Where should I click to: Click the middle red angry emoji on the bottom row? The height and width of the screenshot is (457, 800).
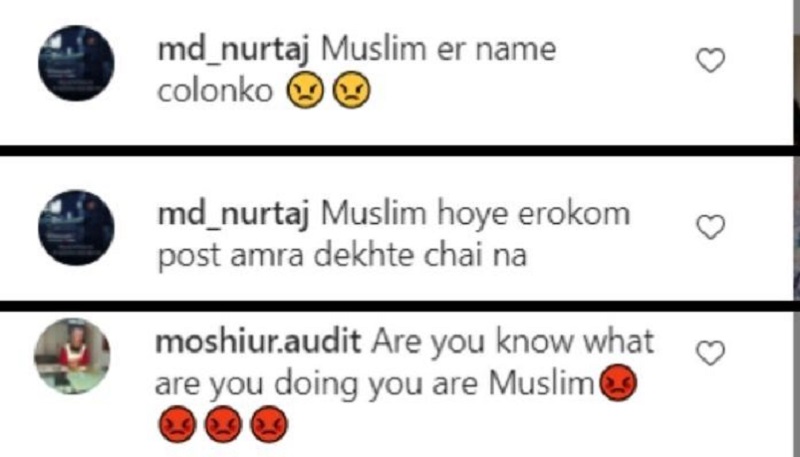click(223, 424)
